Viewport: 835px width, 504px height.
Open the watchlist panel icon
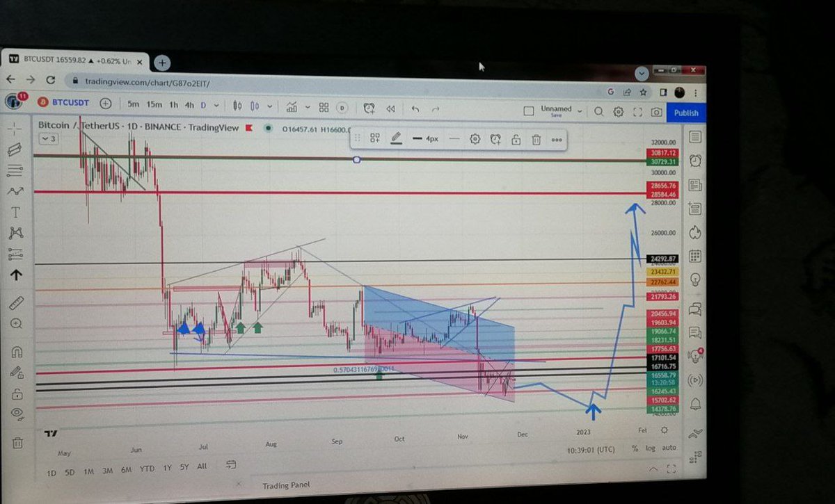pyautogui.click(x=695, y=137)
